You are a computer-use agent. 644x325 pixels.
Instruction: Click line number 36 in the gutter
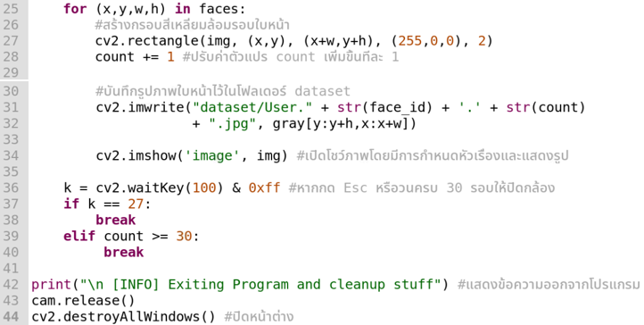11,187
